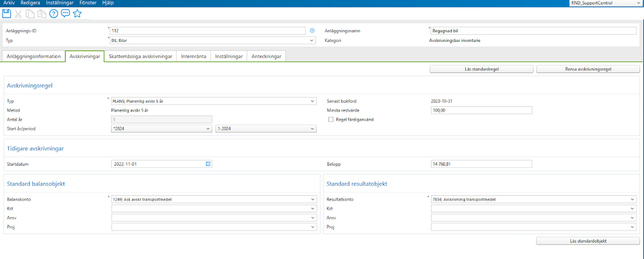Expand the Resultatkonto 7834 dropdown

(632, 200)
